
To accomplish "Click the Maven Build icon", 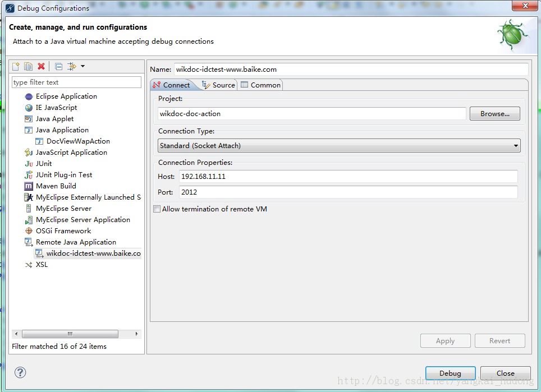I will pos(29,186).
